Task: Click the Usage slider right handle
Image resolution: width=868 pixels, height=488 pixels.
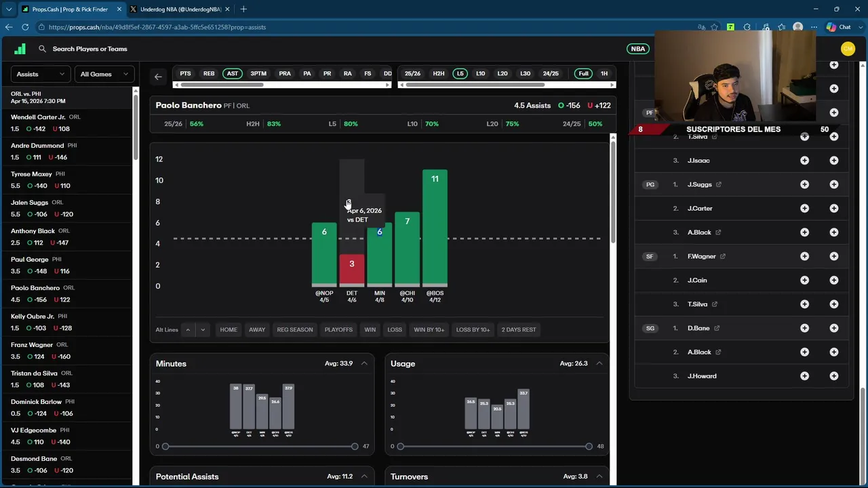Action: [589, 446]
